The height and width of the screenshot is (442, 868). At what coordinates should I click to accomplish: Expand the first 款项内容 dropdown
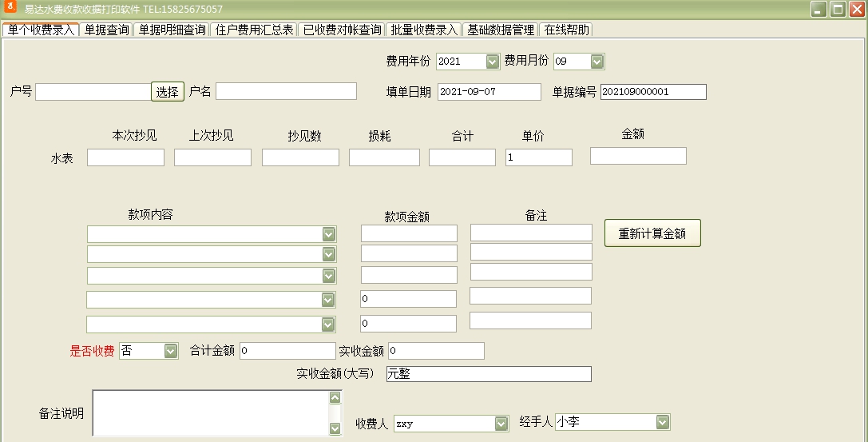329,234
